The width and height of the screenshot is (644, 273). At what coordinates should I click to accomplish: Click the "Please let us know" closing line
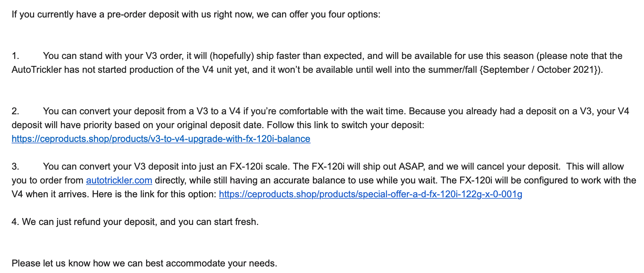pos(144,263)
